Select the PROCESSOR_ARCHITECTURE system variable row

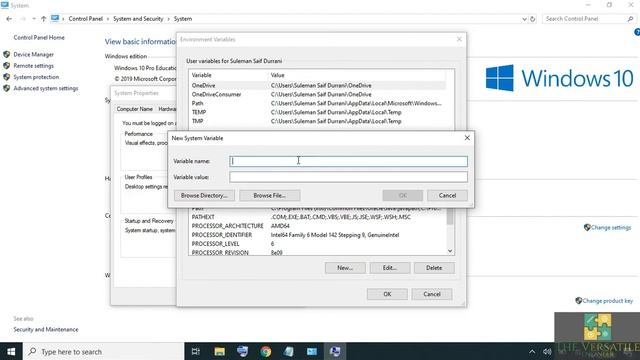318,226
